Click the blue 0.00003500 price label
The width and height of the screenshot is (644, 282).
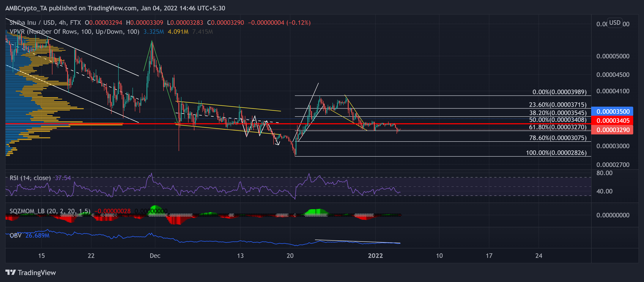click(613, 112)
